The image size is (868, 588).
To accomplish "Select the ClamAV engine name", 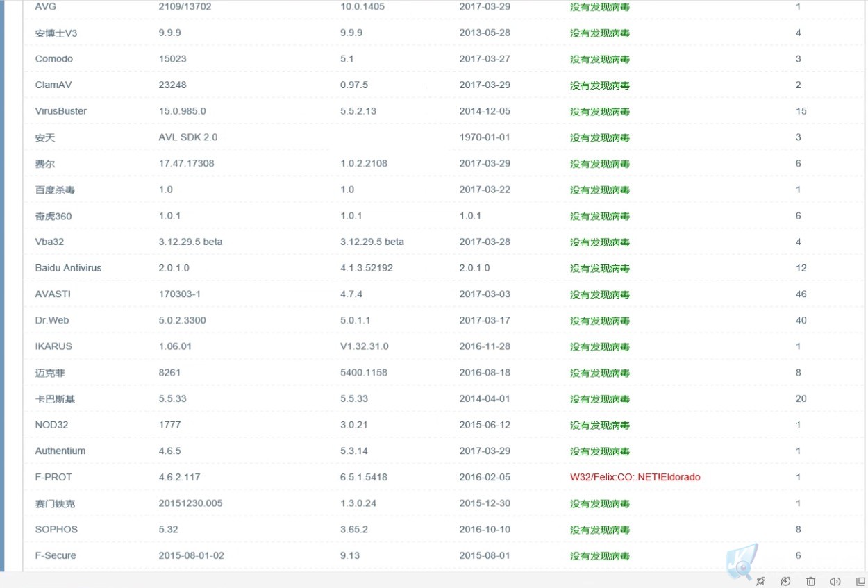I will click(x=54, y=85).
